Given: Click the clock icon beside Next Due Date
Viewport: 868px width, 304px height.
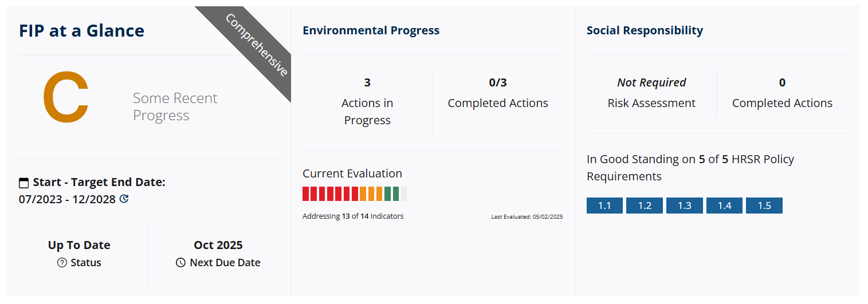Looking at the screenshot, I should tap(180, 263).
